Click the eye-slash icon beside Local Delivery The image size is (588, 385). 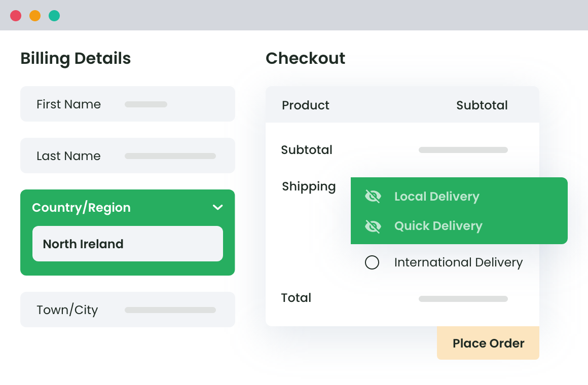[x=373, y=196]
